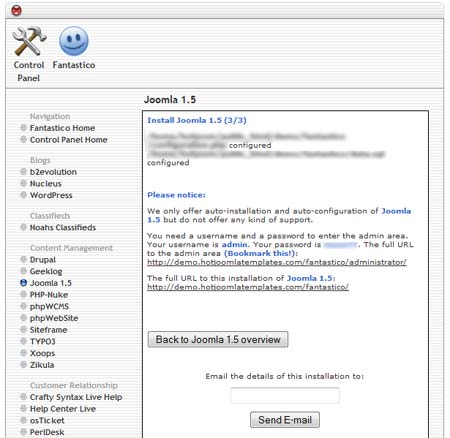Open the administrator area URL link
This screenshot has width=450, height=438.
(x=277, y=262)
